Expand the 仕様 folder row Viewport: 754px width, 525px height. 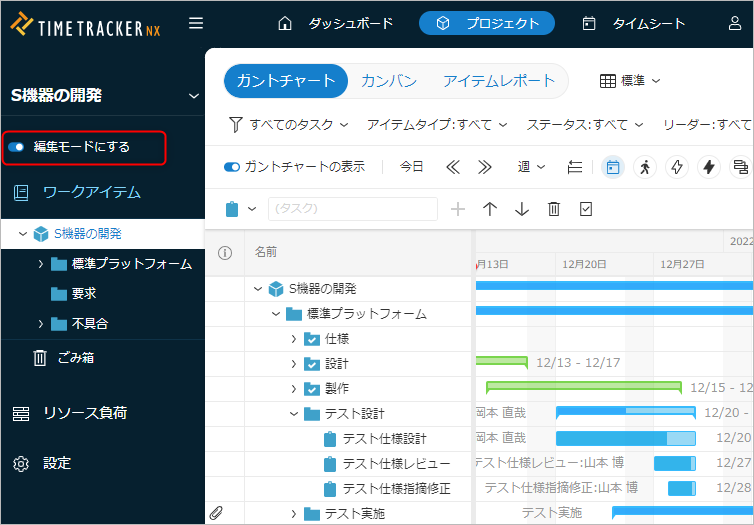click(294, 339)
